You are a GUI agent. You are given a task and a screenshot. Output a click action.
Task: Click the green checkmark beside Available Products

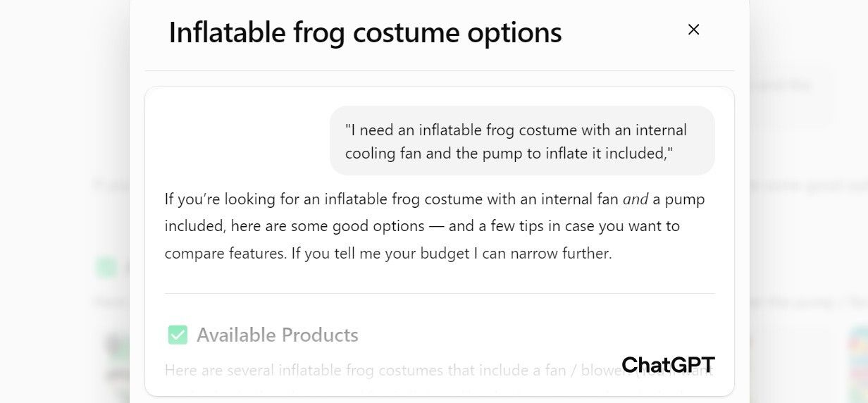178,335
